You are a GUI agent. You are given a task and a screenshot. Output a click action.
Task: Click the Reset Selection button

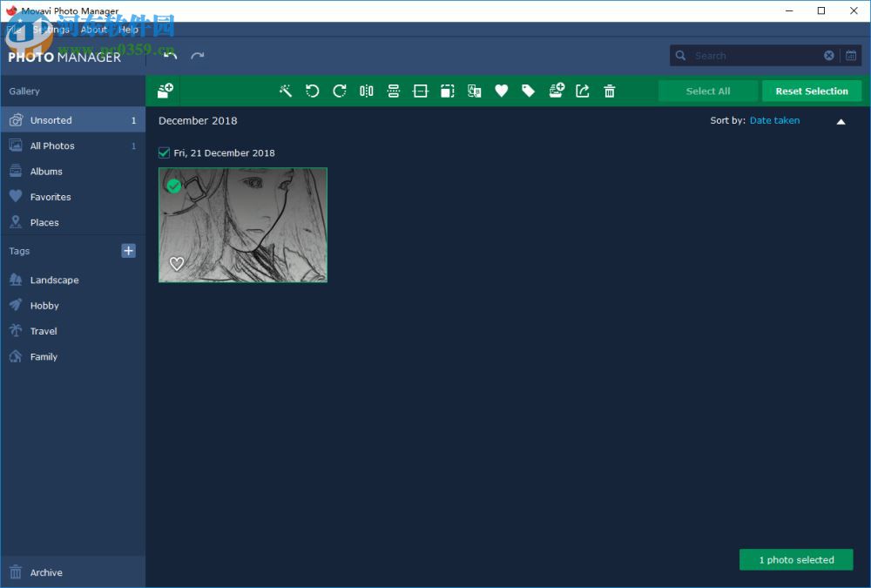(x=811, y=91)
